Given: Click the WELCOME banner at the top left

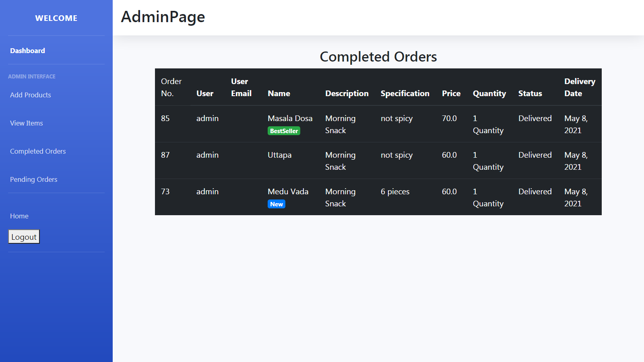Looking at the screenshot, I should click(x=56, y=18).
